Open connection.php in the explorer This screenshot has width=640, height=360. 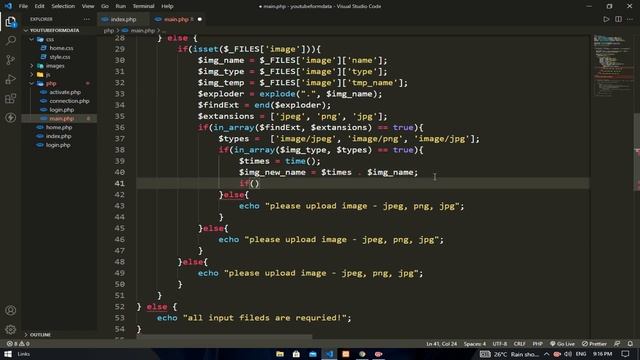69,101
